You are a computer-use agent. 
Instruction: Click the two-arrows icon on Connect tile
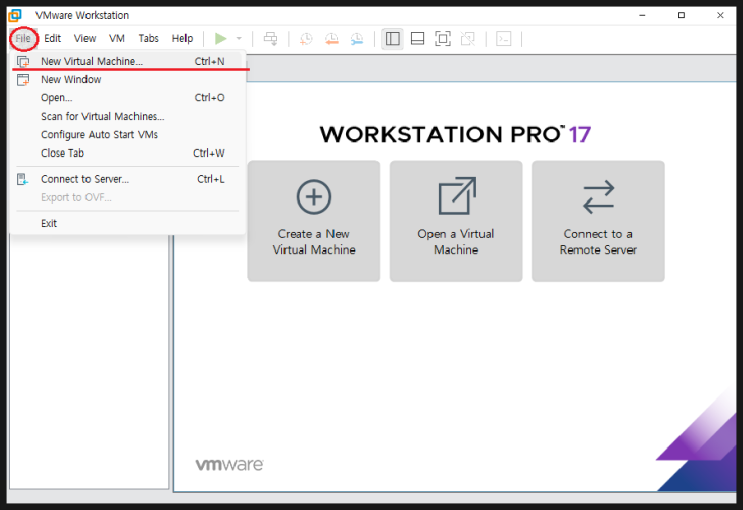point(598,197)
